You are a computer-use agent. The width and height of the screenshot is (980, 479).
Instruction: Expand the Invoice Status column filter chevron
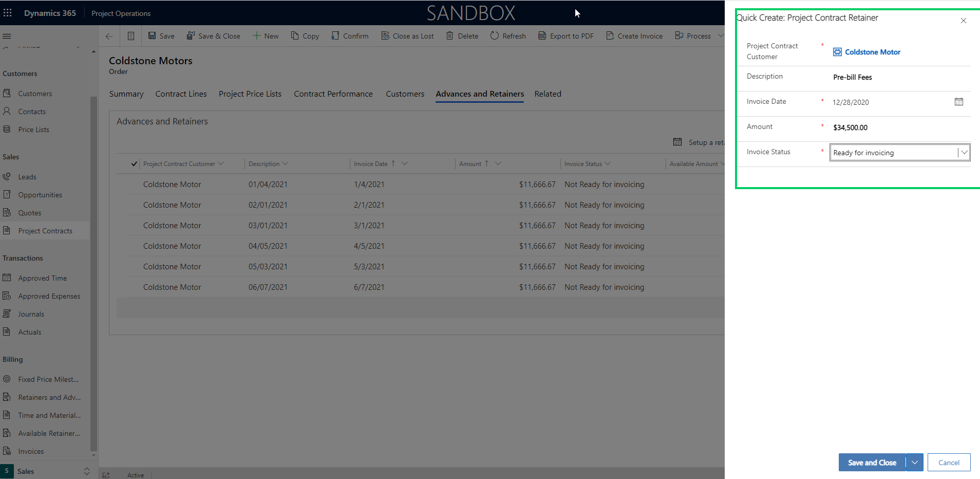click(608, 164)
